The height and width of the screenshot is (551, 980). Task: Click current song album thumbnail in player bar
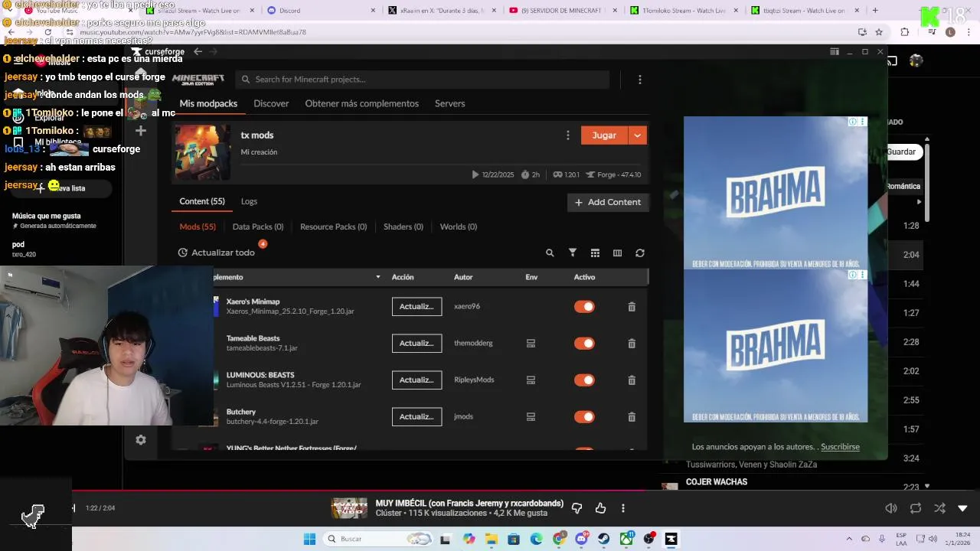tap(349, 508)
